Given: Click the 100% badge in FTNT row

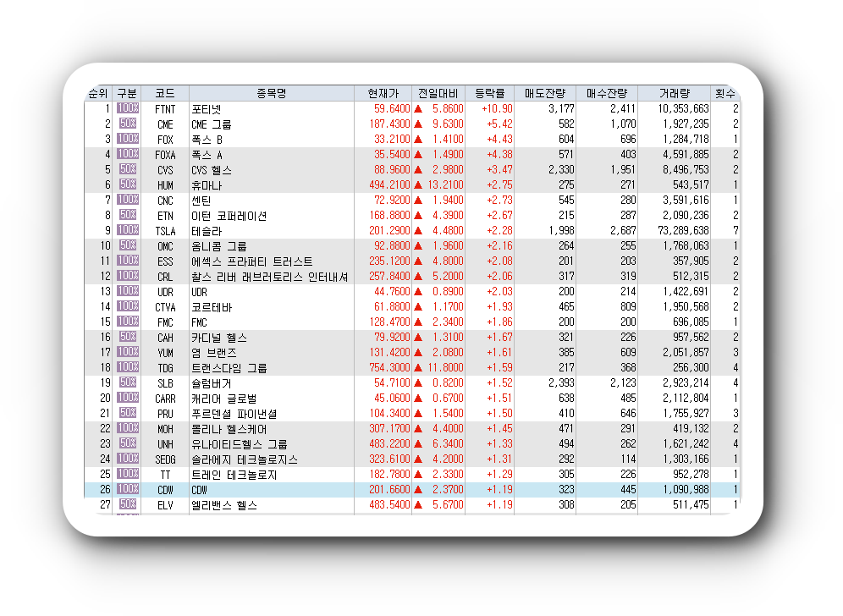Looking at the screenshot, I should pos(128,108).
